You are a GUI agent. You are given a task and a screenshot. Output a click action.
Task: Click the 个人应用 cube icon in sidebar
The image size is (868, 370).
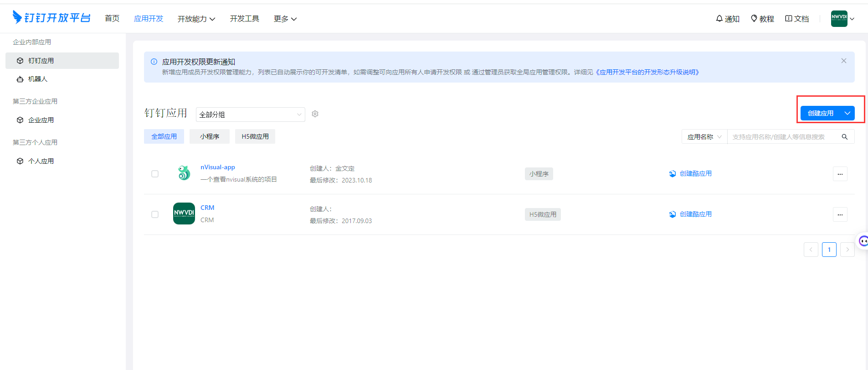20,161
